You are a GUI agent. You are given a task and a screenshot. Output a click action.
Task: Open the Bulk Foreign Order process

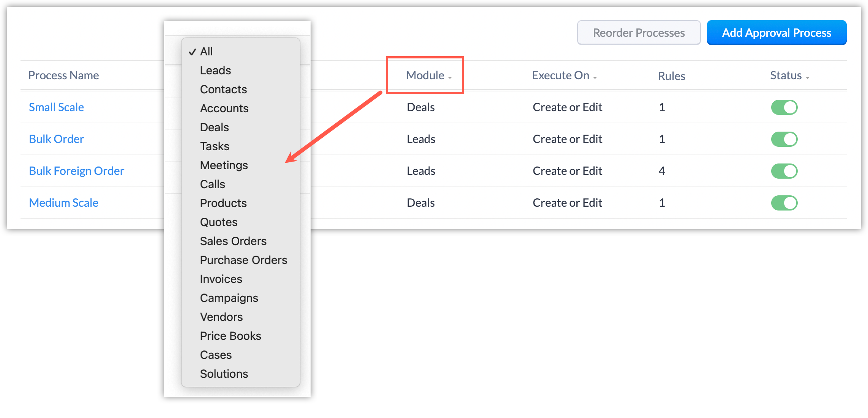click(76, 171)
